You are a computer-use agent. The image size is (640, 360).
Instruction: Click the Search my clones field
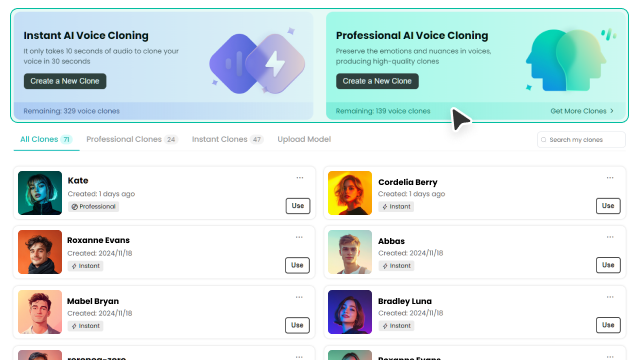pyautogui.click(x=581, y=140)
